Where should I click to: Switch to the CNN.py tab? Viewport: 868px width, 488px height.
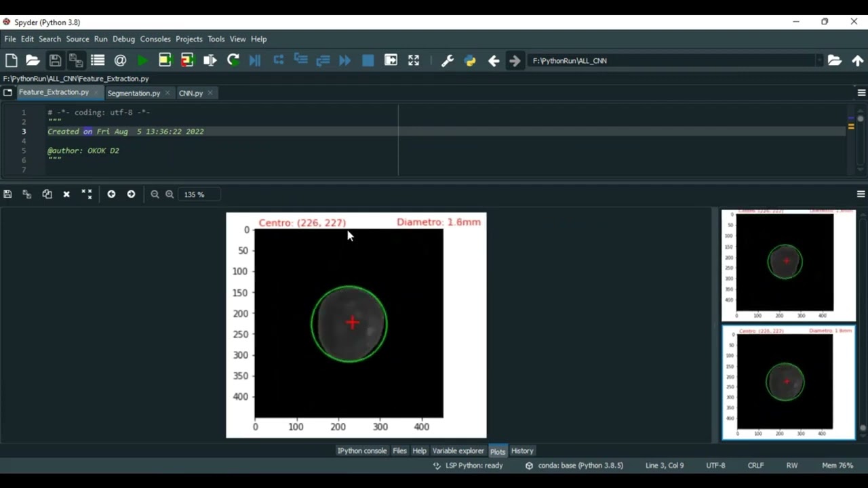[191, 93]
